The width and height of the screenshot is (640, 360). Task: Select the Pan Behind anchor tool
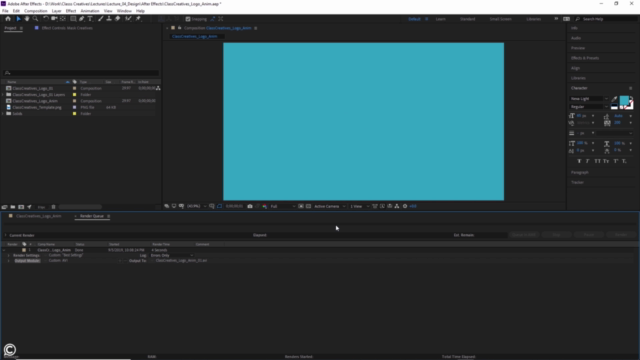pyautogui.click(x=63, y=19)
